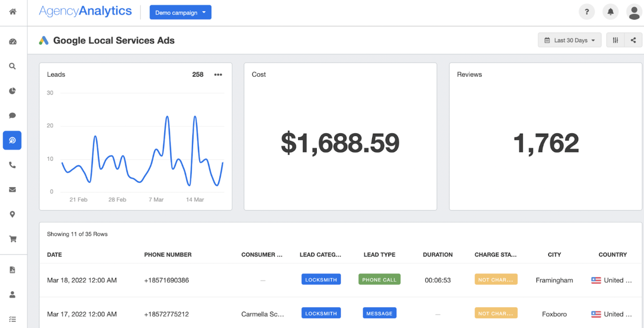This screenshot has height=328, width=644.
Task: Open the SEO search icon in sidebar
Action: [13, 66]
